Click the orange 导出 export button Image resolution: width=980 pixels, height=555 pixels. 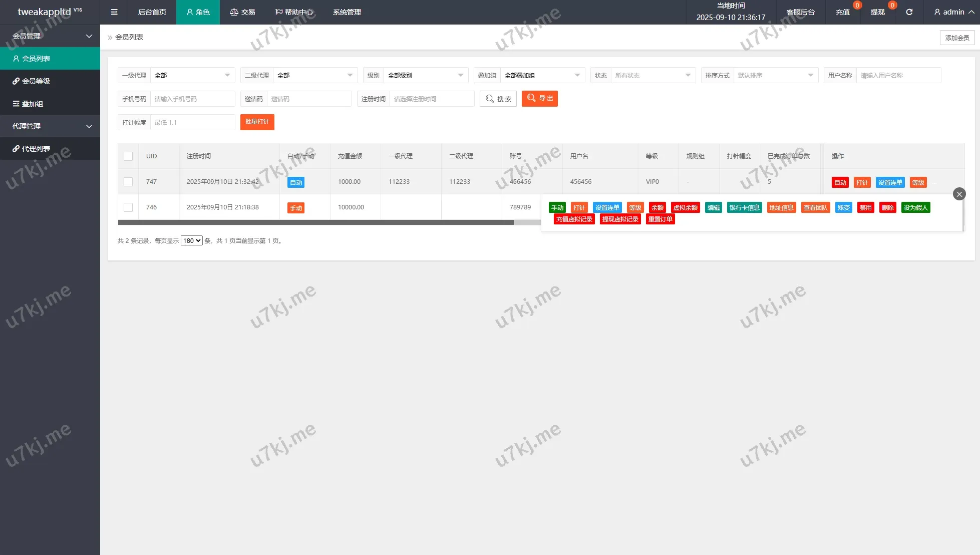(x=540, y=99)
